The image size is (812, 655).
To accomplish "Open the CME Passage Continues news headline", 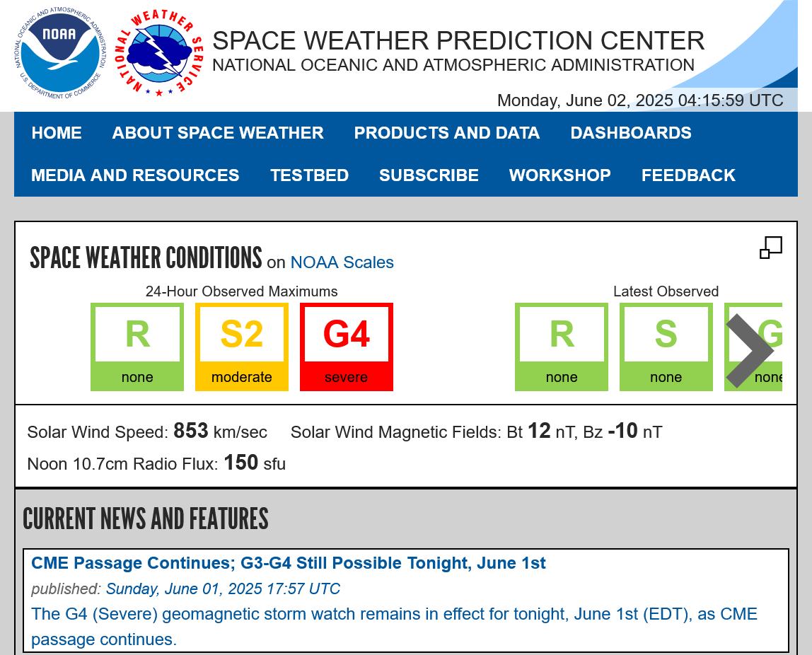I will (289, 563).
